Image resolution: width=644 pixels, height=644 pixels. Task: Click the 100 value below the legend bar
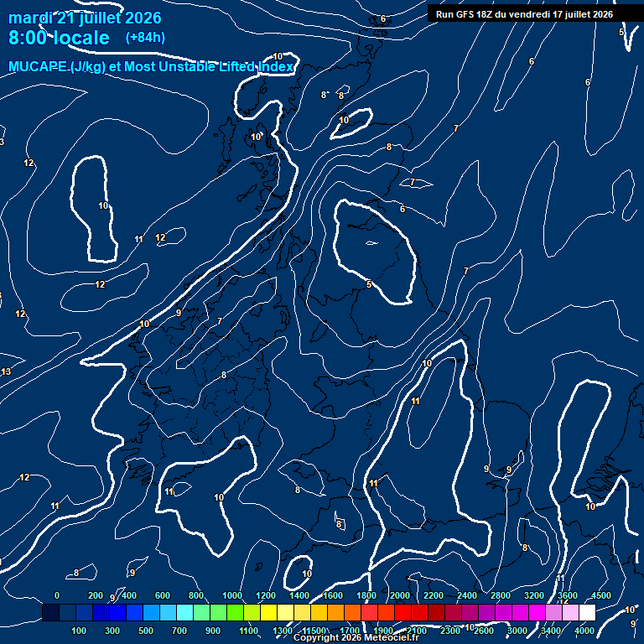[79, 631]
